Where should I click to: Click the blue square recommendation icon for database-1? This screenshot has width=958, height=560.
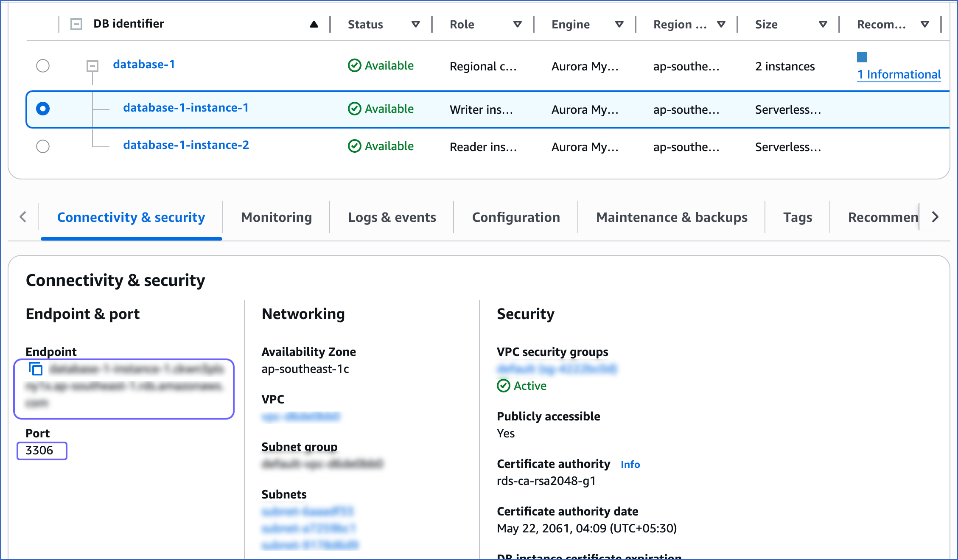coord(862,57)
